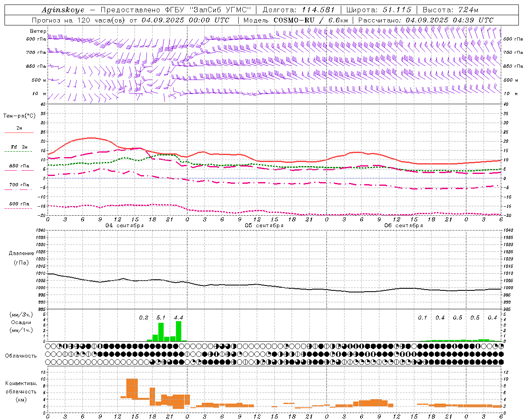
Task: Click the "Давление" pressure panel label
Action: click(21, 253)
